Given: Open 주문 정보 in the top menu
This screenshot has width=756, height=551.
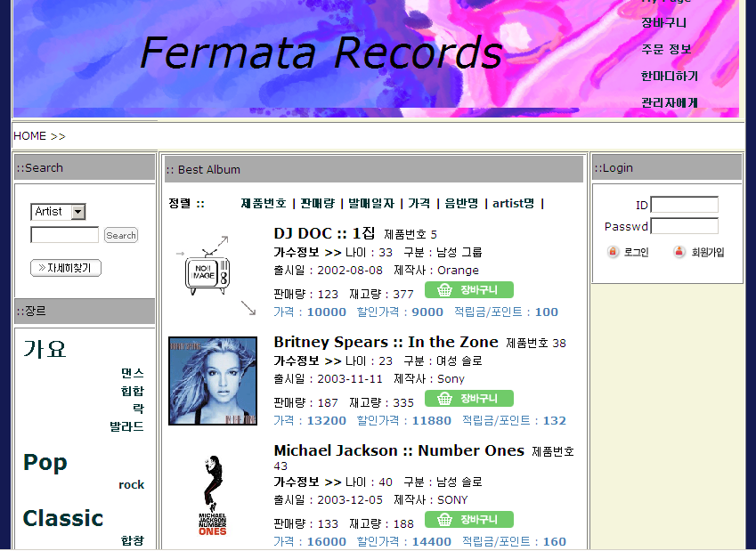Looking at the screenshot, I should pyautogui.click(x=666, y=49).
